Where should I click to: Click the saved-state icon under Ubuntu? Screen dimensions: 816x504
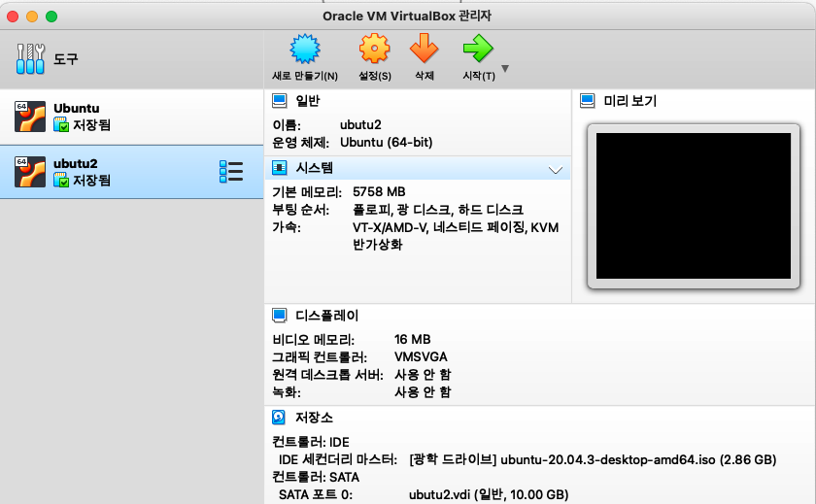61,125
